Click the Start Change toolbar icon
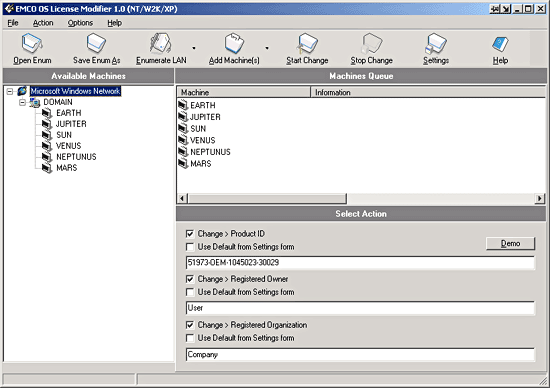Screen dimensions: 550x388 tap(307, 44)
